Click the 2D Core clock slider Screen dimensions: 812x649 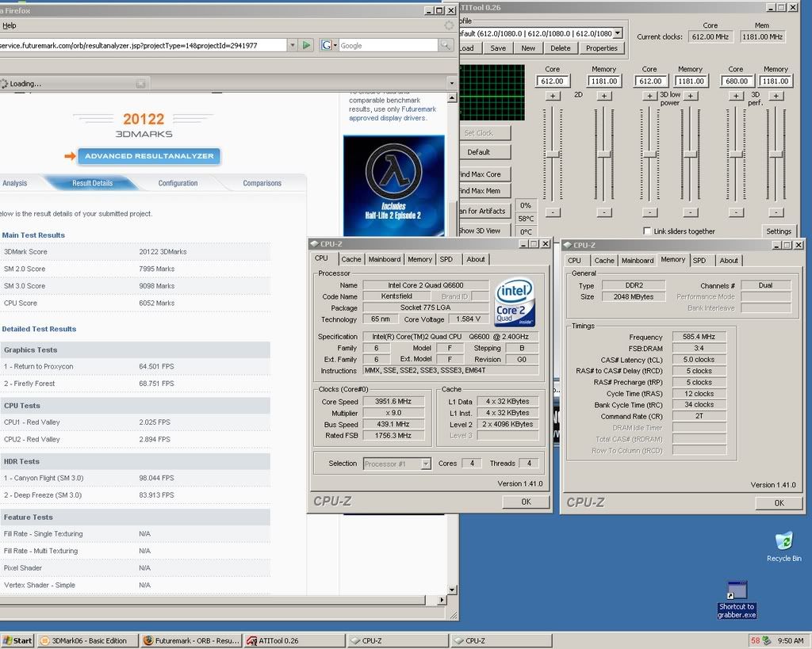[x=553, y=155]
